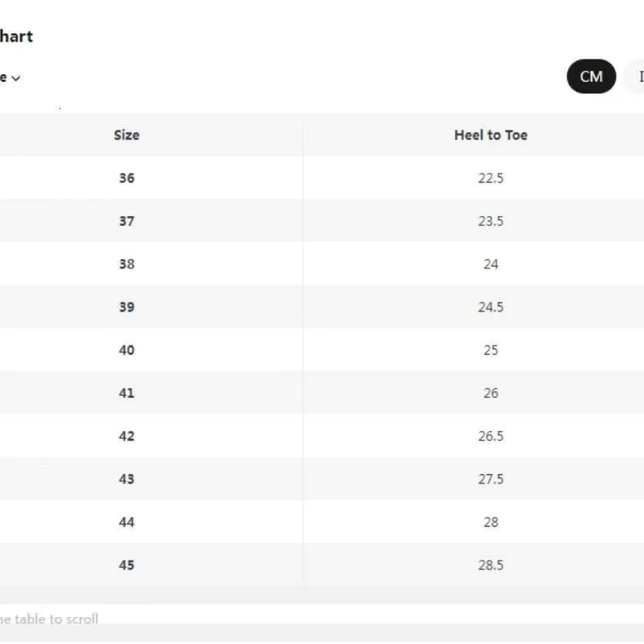
Task: Expand the dropdown chevron below the chart title
Action: coord(15,78)
